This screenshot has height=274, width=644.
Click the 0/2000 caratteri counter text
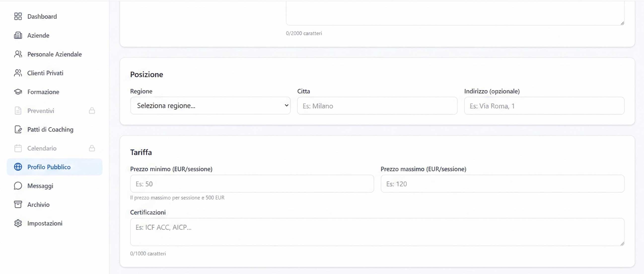[x=304, y=33]
